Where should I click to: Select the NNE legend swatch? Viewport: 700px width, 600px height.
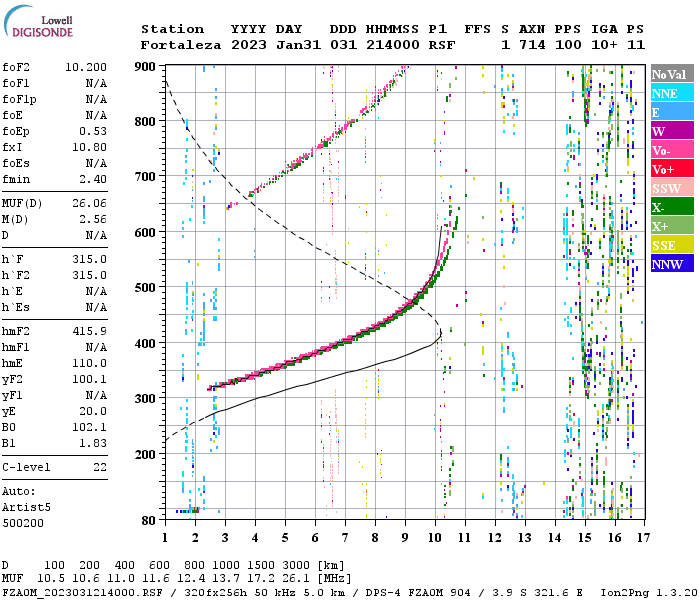pos(672,93)
